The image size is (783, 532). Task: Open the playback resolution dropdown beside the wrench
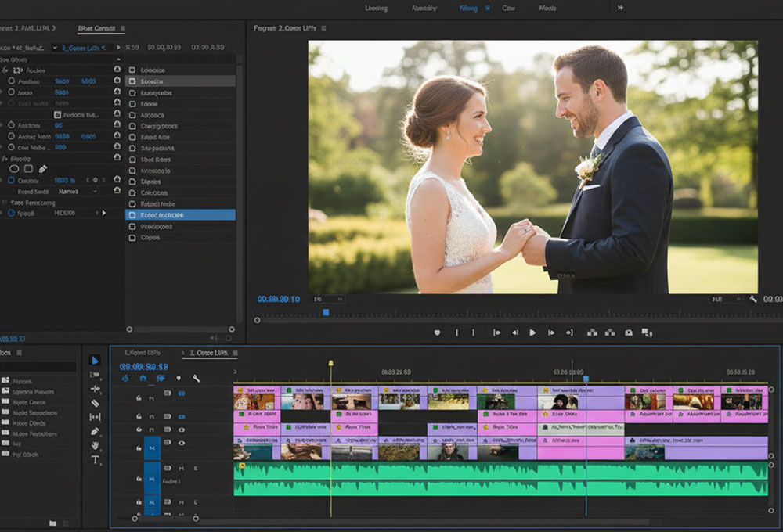(727, 299)
